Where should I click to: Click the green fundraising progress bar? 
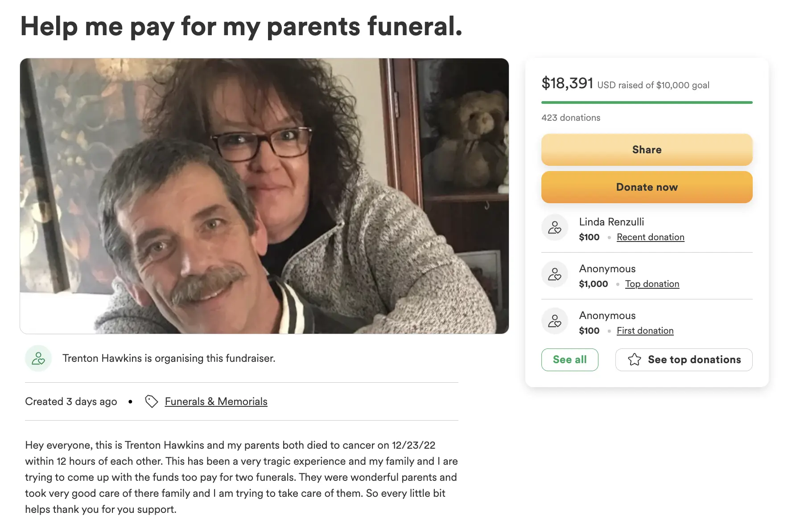647,102
